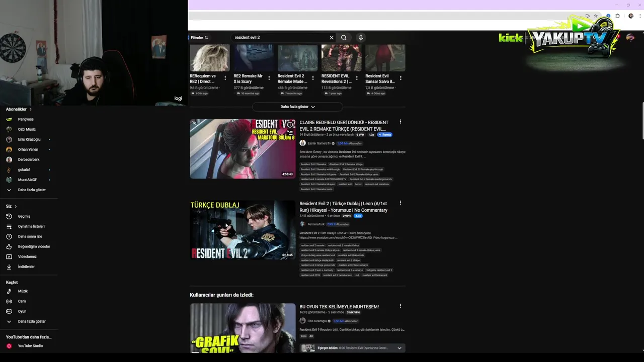The height and width of the screenshot is (362, 644).
Task: Click tag "resident evil 2019"
Action: point(310,275)
